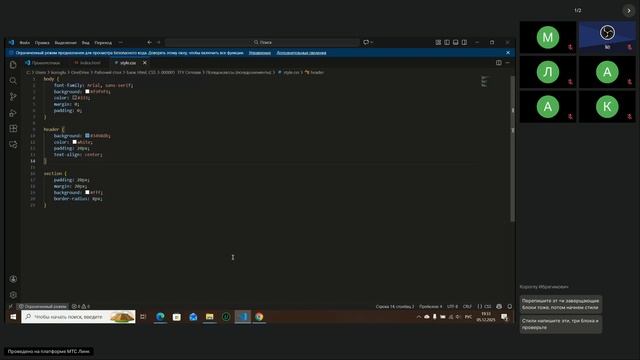
Task: Open the Explorer view in the activity bar
Action: (x=13, y=65)
